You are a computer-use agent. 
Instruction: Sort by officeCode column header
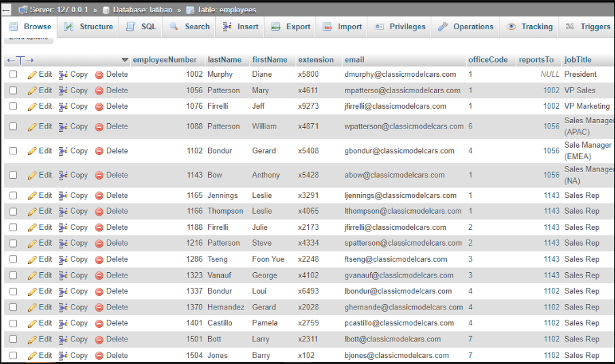point(488,60)
